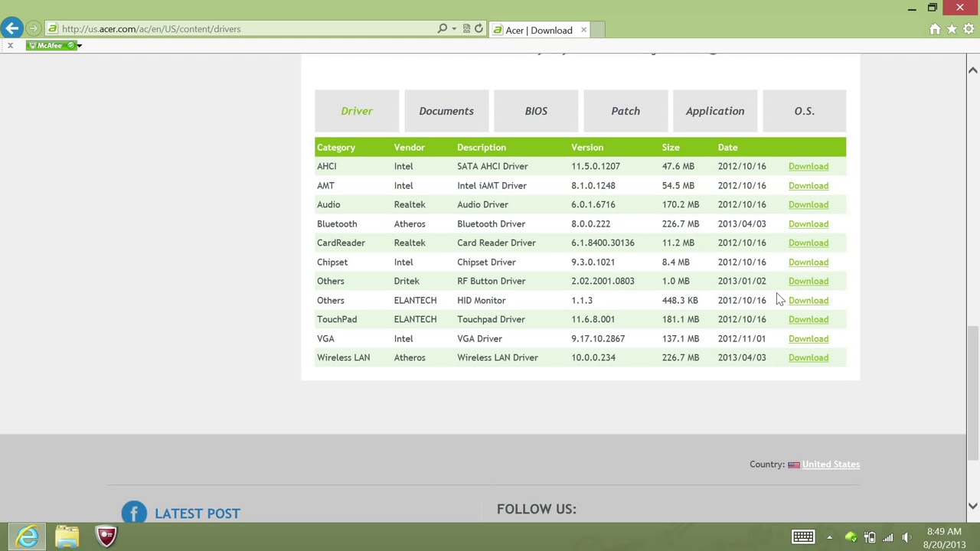Switch to the Driver tab
This screenshot has height=551, width=980.
(357, 111)
